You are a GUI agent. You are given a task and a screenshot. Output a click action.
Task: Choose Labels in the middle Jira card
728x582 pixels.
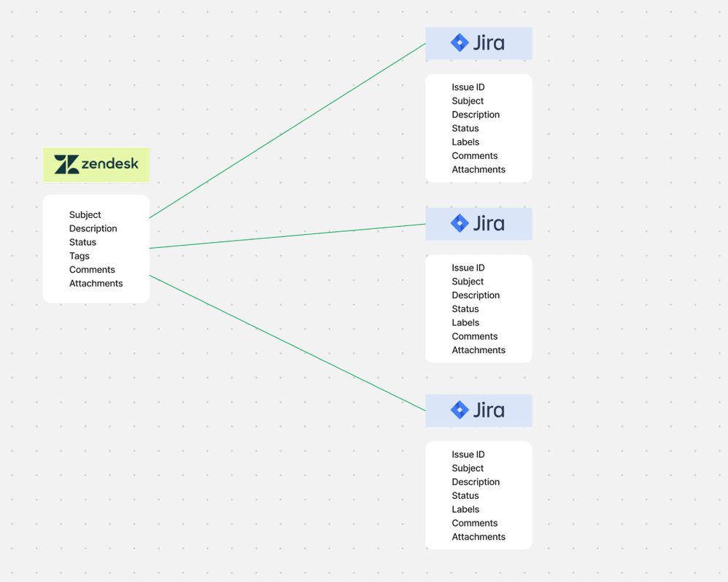point(465,322)
